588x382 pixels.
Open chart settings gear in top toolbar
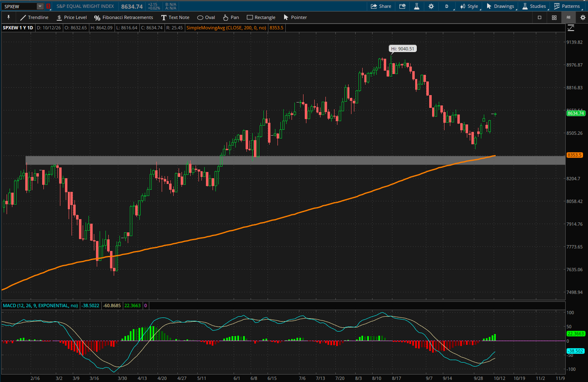click(431, 6)
